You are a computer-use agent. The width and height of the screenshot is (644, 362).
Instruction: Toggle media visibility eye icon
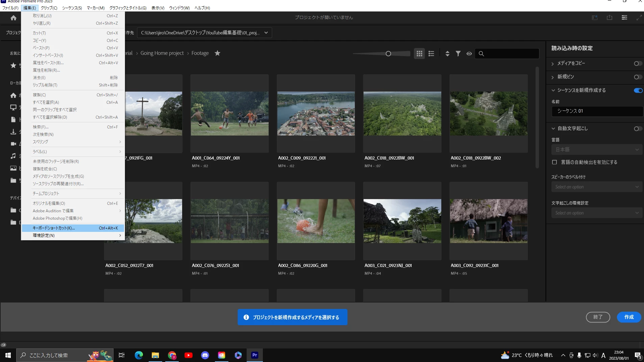click(x=469, y=53)
